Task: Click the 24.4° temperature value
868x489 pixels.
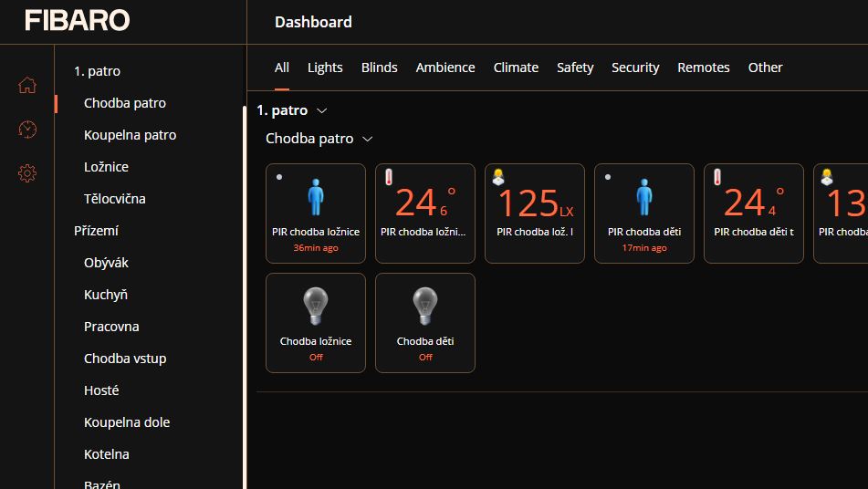Action: point(753,203)
